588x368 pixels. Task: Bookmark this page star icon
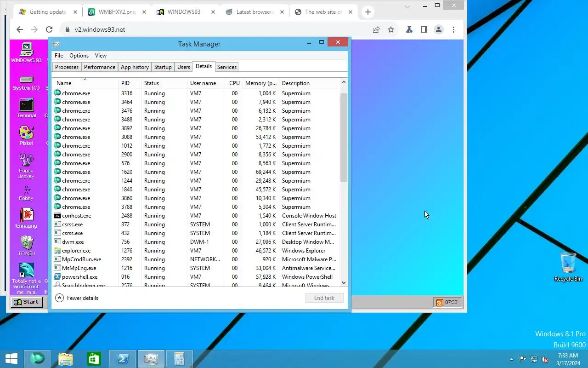point(391,29)
